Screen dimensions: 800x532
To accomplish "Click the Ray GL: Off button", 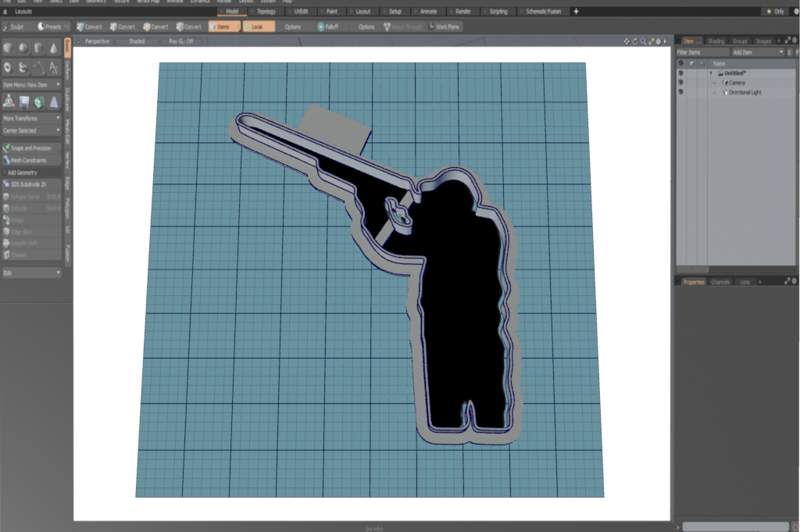I will (x=181, y=41).
